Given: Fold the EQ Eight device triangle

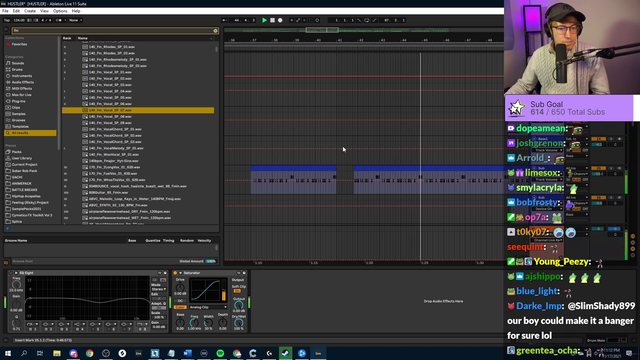Looking at the screenshot, I should (16, 273).
